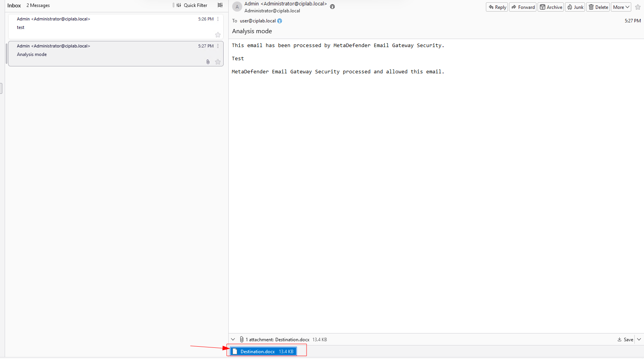Forward the email
This screenshot has height=359, width=644.
523,7
